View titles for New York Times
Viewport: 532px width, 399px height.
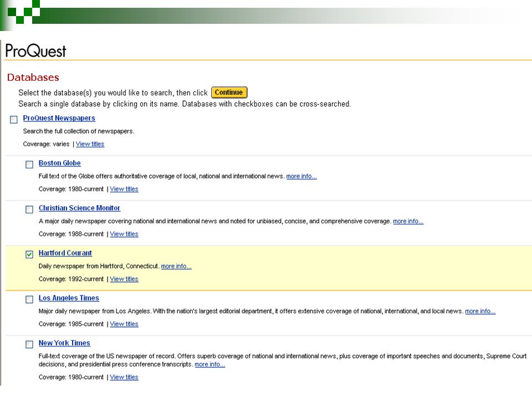click(124, 377)
